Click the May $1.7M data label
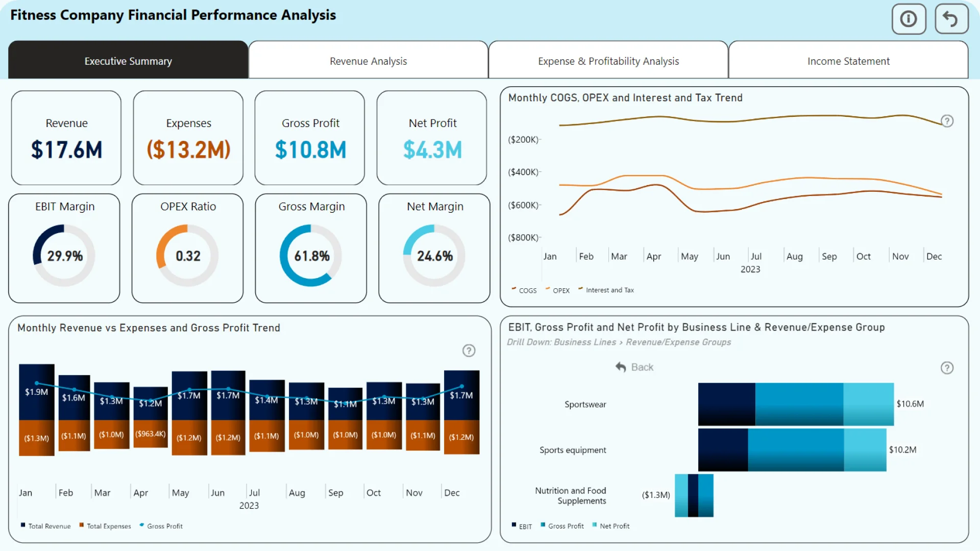Viewport: 980px width, 551px height. coord(189,395)
